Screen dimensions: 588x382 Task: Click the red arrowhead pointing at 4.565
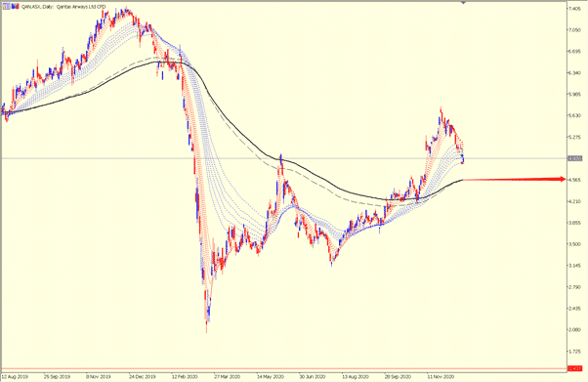[563, 180]
